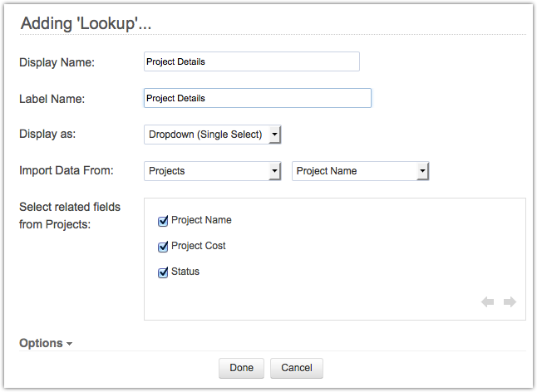Open the Project Name field dropdown

point(360,171)
